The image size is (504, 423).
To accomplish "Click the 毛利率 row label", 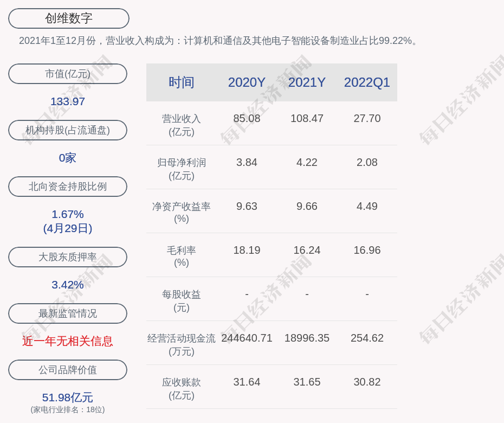I will (x=182, y=257).
